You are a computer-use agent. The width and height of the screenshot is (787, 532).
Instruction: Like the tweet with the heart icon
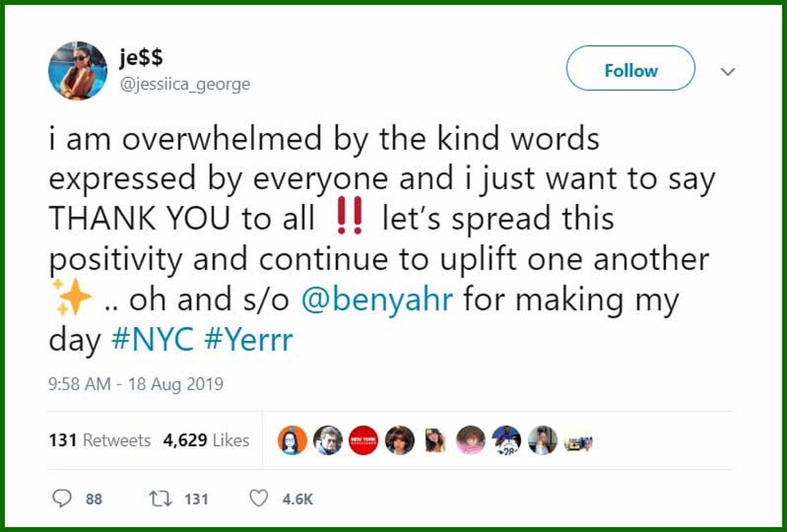tap(258, 498)
